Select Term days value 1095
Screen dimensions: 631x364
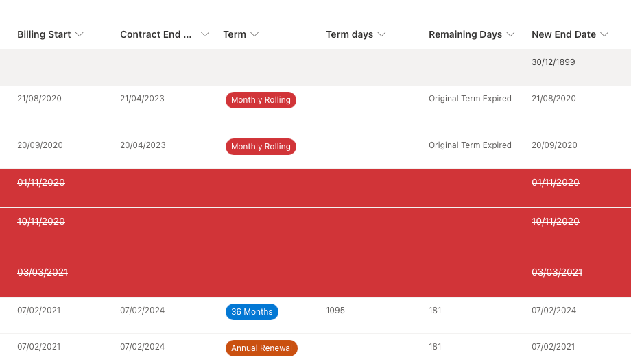pos(335,311)
